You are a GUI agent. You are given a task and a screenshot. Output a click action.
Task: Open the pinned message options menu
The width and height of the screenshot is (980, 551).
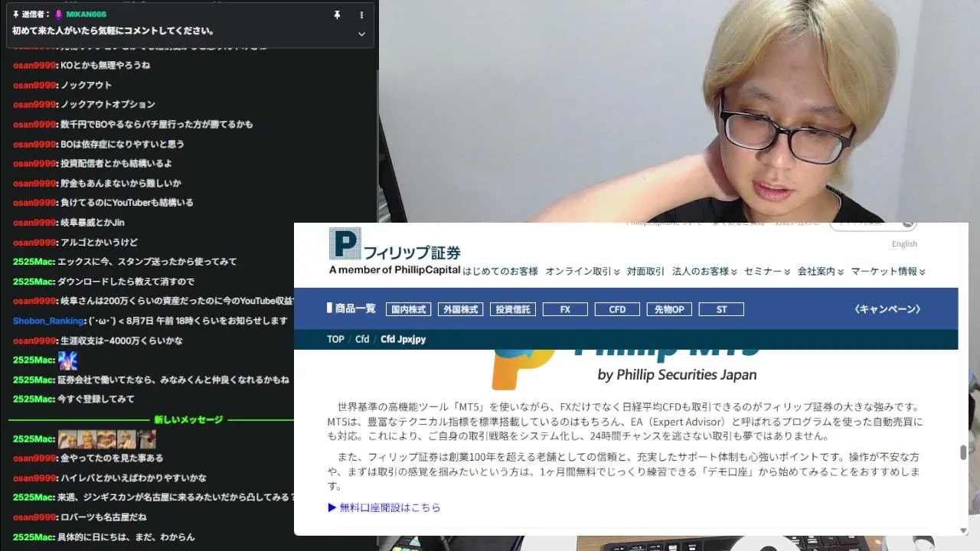362,15
